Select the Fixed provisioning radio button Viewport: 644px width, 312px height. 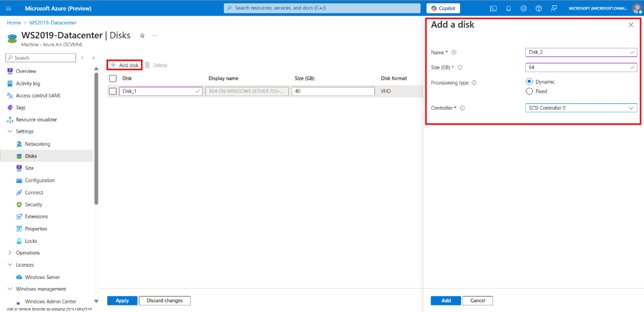coord(529,91)
